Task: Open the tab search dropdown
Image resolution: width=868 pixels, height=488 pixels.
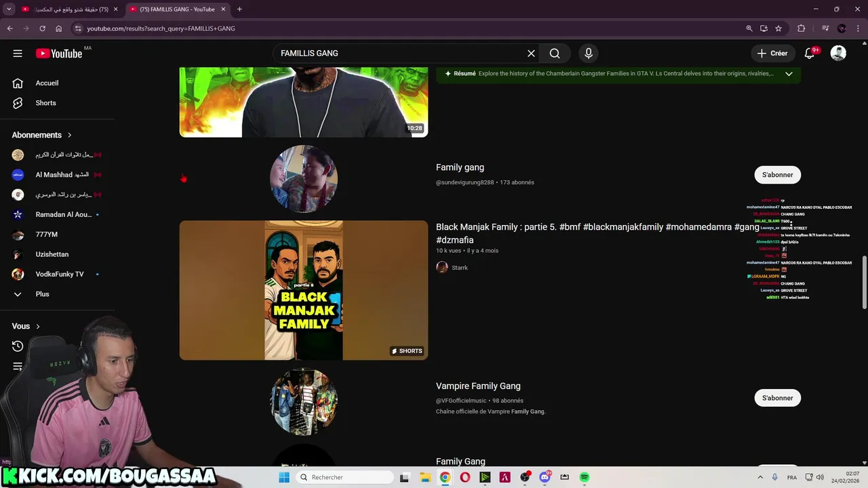Action: (x=9, y=9)
